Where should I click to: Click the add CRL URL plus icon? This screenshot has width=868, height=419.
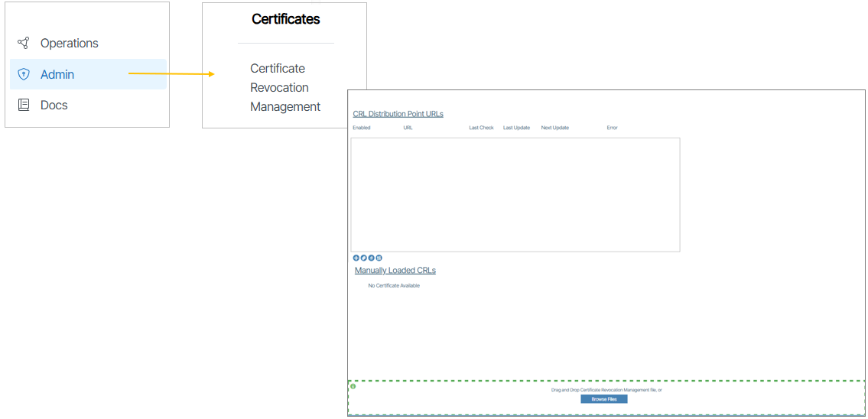tap(356, 258)
